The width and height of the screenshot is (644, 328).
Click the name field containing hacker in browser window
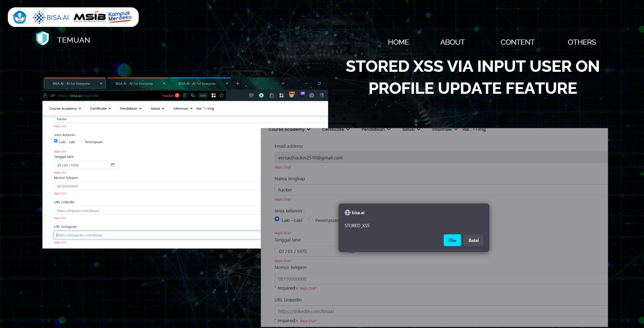click(191, 119)
